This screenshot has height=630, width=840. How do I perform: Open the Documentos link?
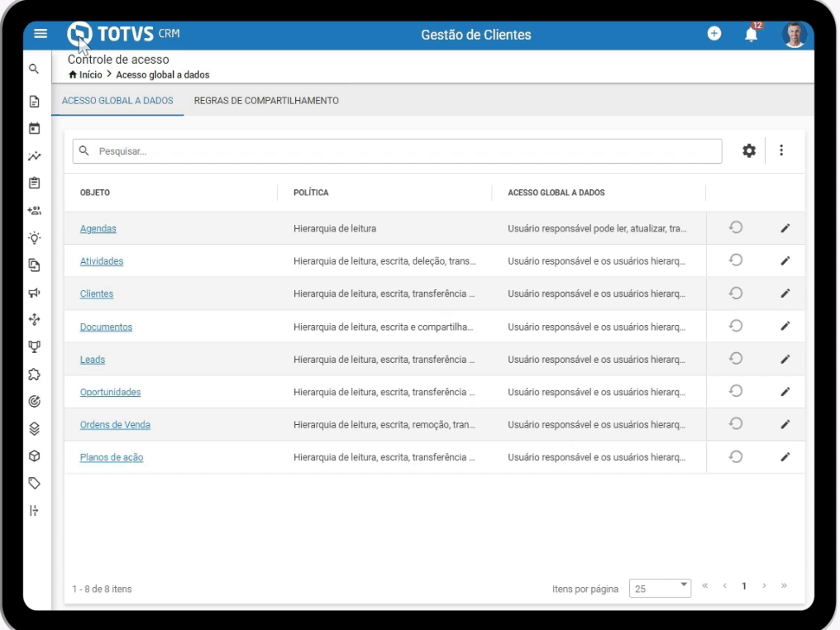pyautogui.click(x=106, y=327)
